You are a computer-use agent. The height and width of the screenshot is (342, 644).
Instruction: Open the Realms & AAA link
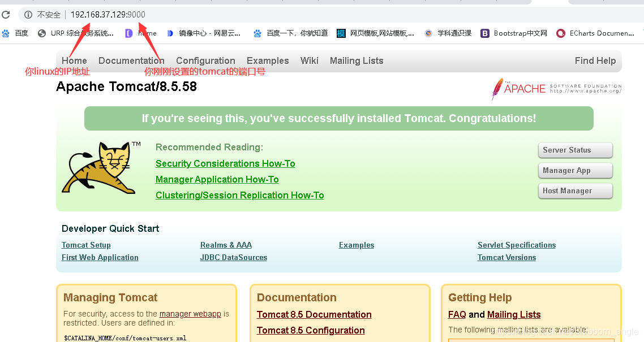(226, 245)
